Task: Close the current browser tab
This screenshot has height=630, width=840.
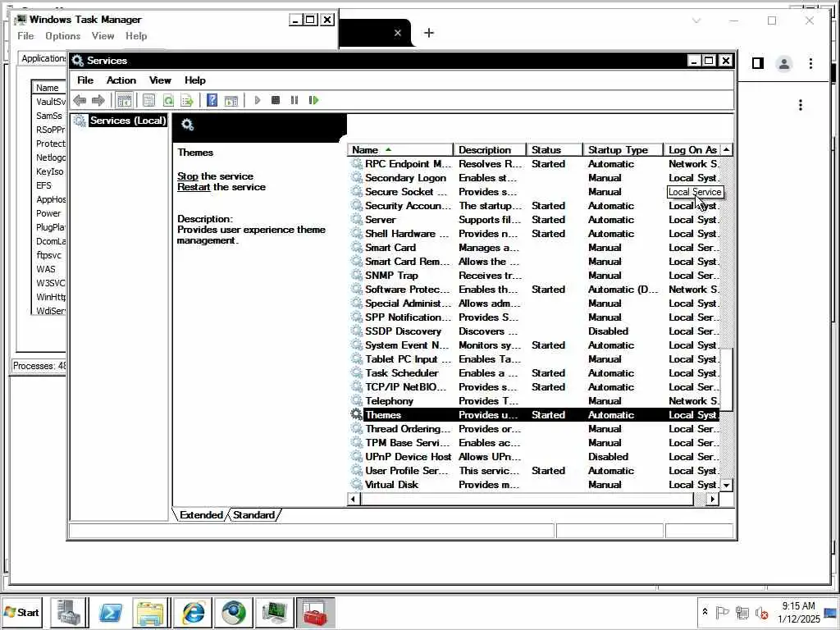Action: pos(398,33)
